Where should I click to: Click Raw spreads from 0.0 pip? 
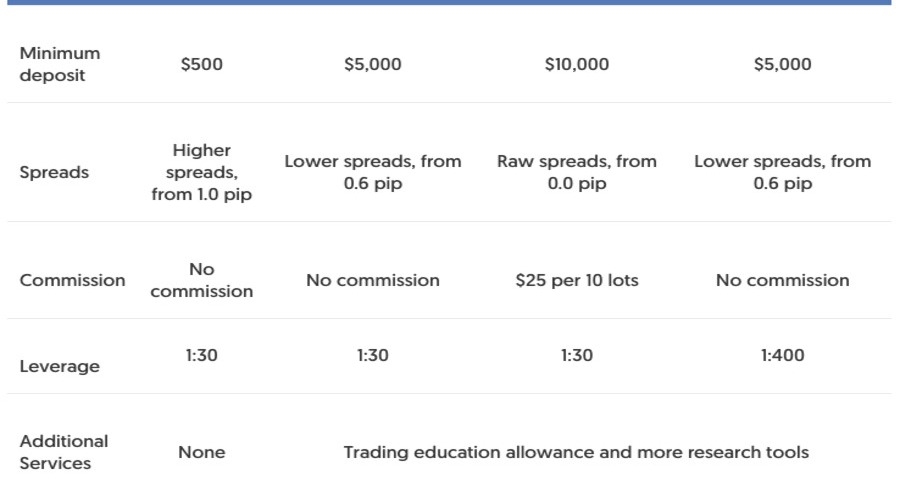coord(576,172)
